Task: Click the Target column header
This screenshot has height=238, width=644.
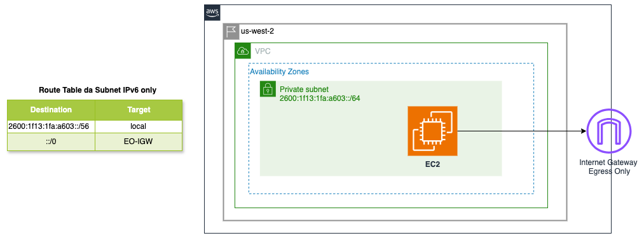Action: (x=139, y=110)
